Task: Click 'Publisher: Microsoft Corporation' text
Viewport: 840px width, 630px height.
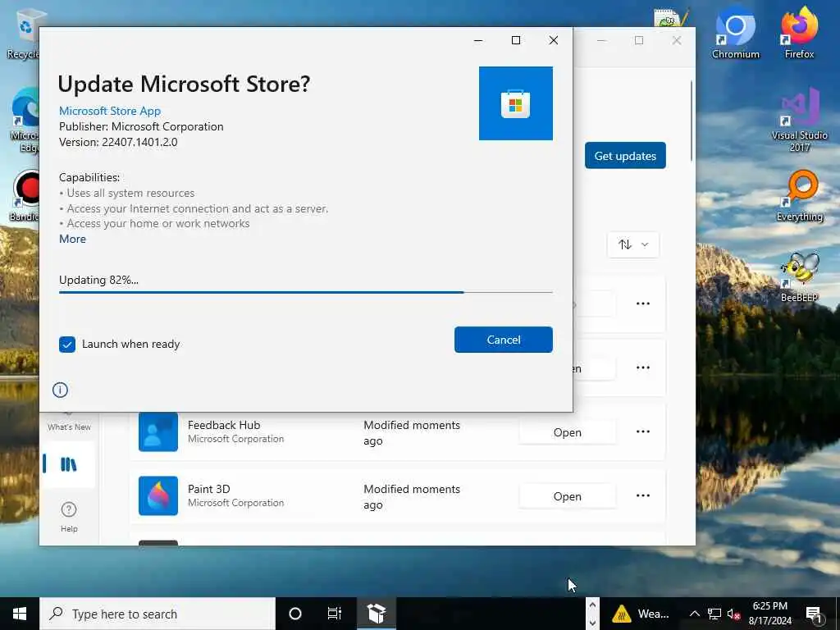Action: (x=141, y=126)
